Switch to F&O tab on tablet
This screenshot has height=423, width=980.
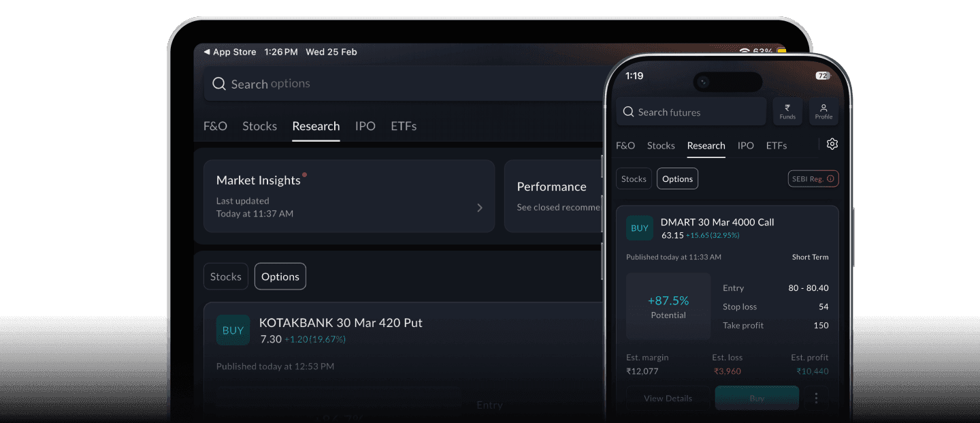(215, 126)
